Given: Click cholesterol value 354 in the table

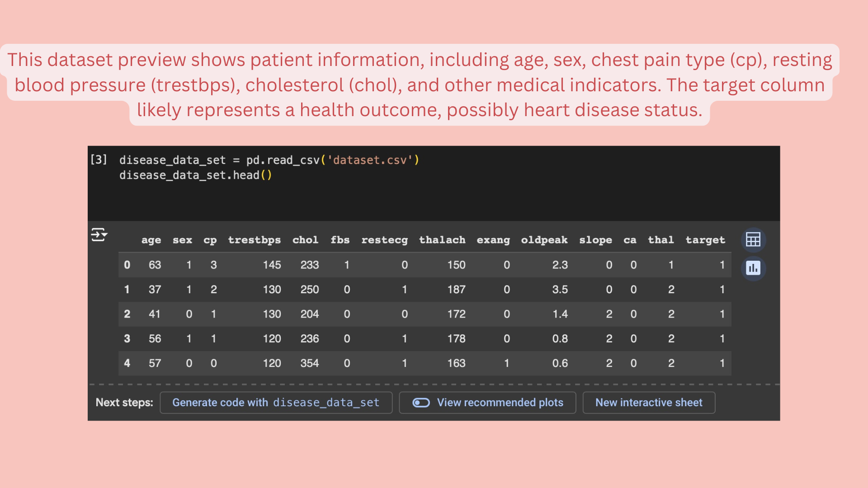Looking at the screenshot, I should coord(310,363).
